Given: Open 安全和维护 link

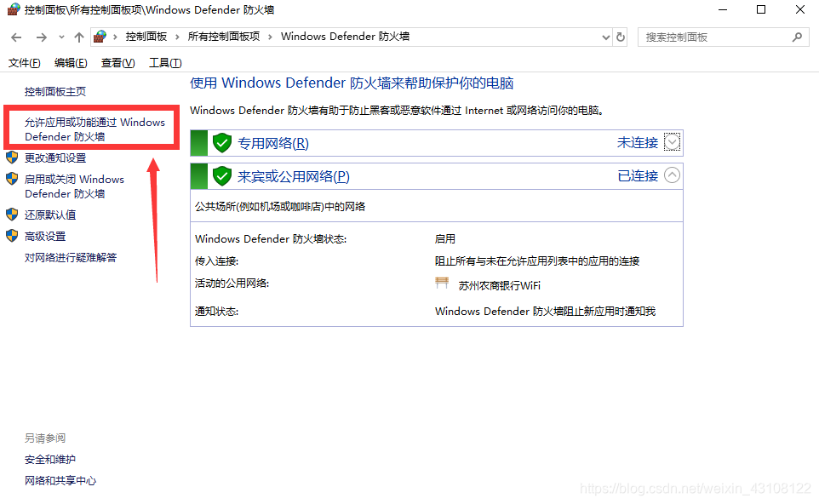Looking at the screenshot, I should tap(50, 460).
